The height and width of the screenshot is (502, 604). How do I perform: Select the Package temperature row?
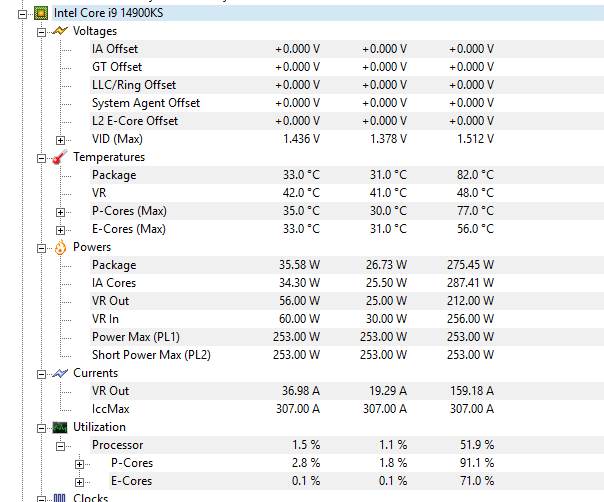point(347,175)
